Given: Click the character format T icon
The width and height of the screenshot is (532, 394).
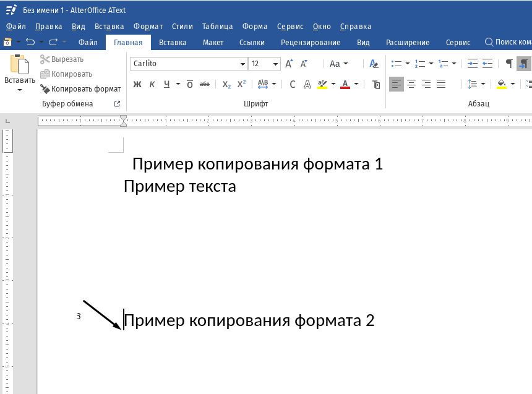Looking at the screenshot, I should tap(376, 84).
